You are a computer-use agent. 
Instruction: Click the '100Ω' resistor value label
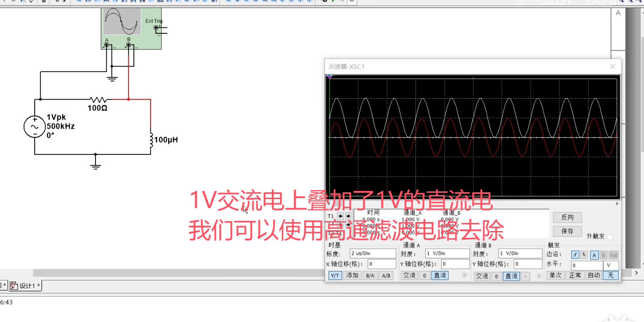tap(97, 108)
